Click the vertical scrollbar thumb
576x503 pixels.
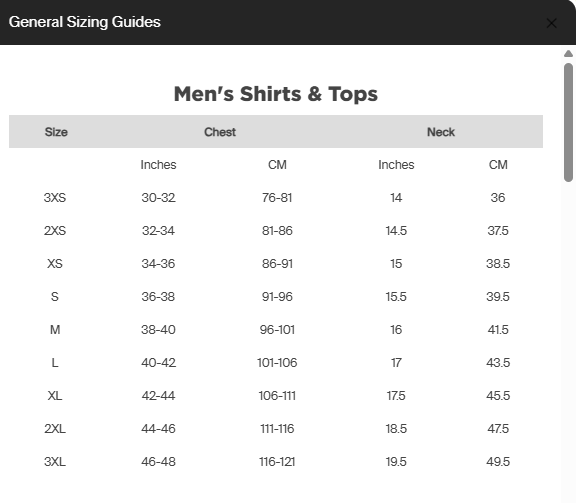(x=568, y=122)
